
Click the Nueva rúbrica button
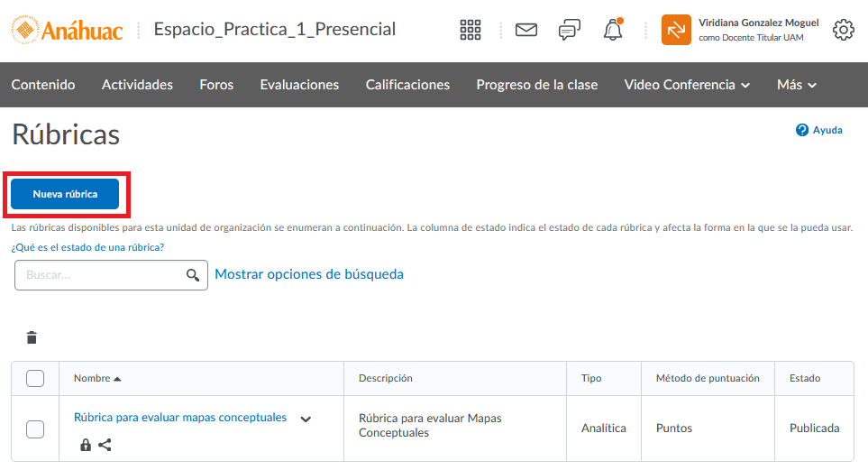(x=65, y=194)
